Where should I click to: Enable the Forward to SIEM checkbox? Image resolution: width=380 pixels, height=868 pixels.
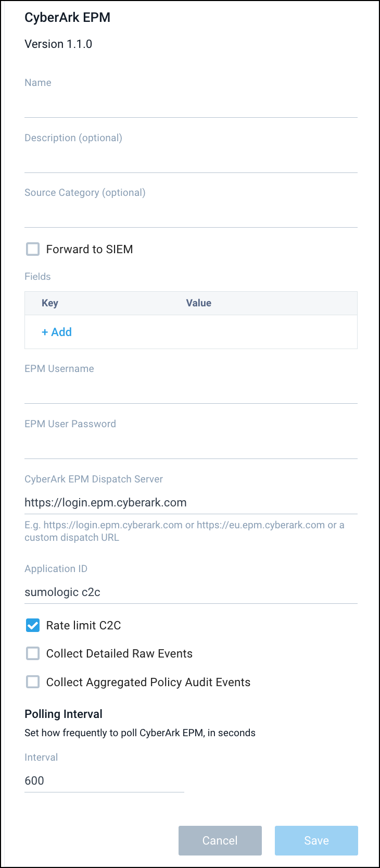[33, 249]
